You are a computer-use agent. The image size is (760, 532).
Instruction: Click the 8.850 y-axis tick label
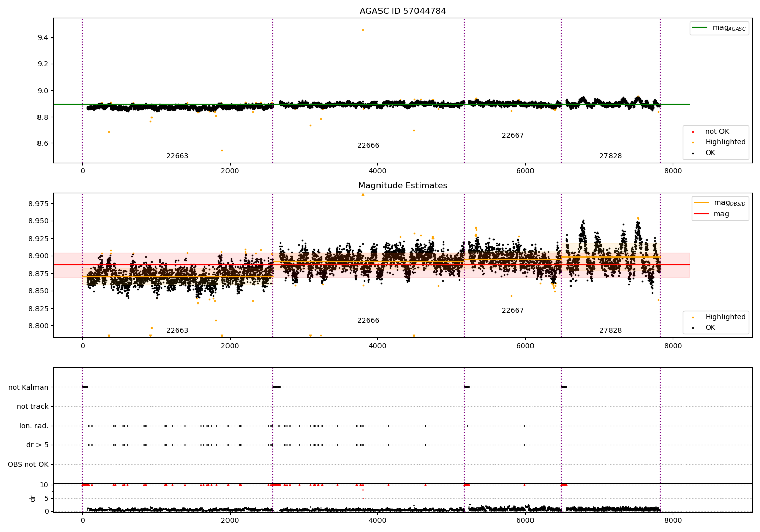39,291
